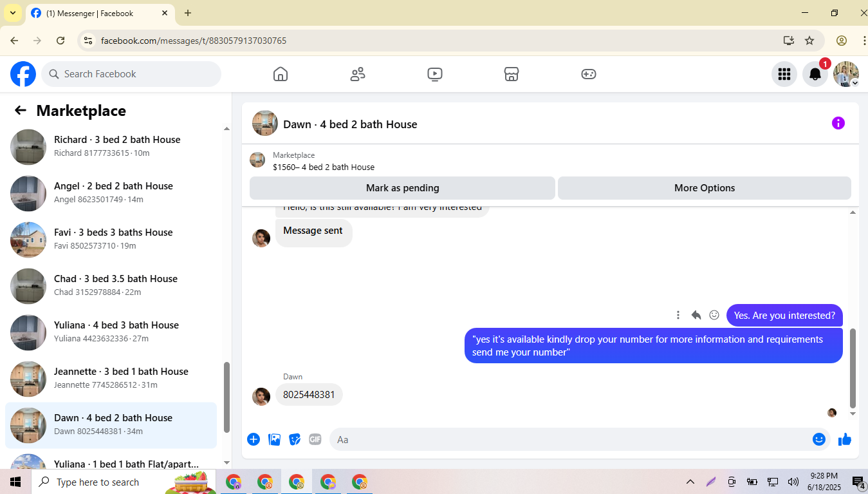Mark the listing as pending
The width and height of the screenshot is (868, 494).
[402, 188]
